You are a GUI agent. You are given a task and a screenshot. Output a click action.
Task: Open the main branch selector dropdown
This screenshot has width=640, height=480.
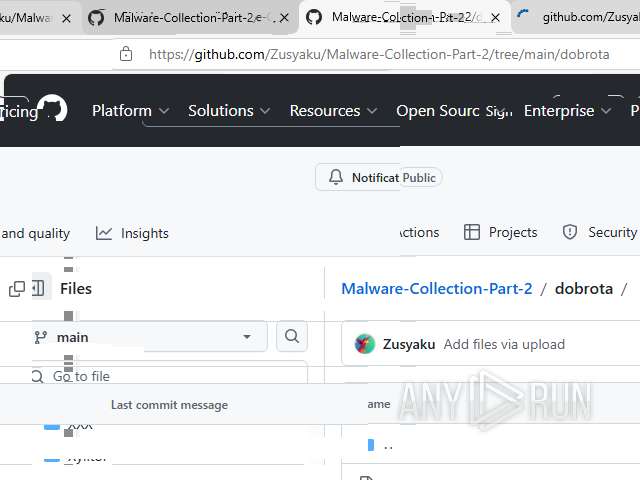coord(149,337)
